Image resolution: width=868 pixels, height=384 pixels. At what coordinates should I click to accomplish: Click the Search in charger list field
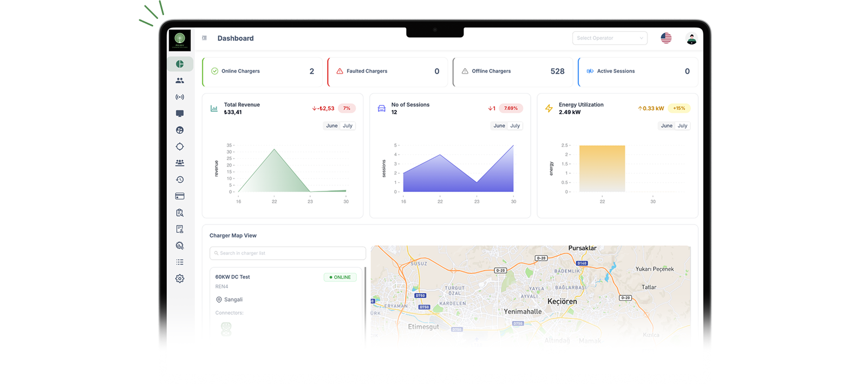tap(288, 253)
